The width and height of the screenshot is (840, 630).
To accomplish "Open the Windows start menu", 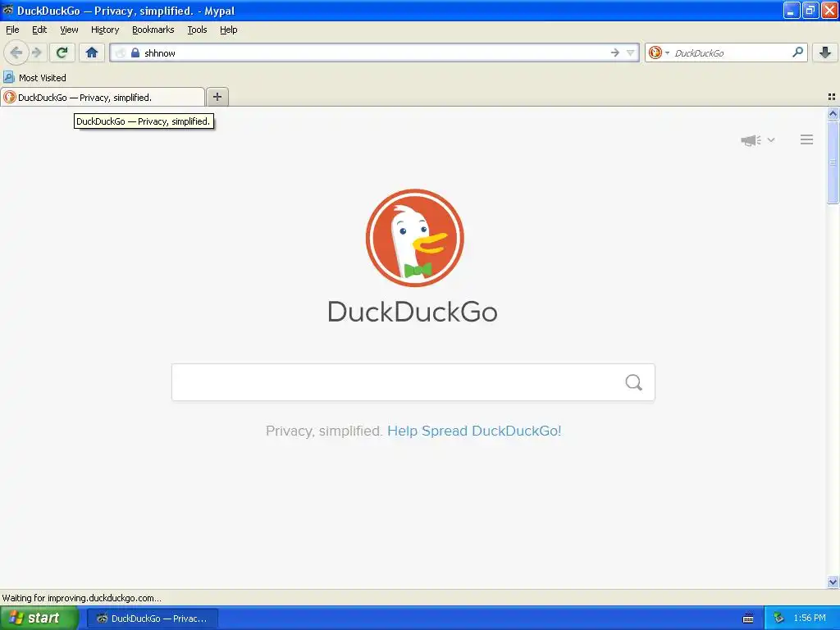I will point(39,618).
